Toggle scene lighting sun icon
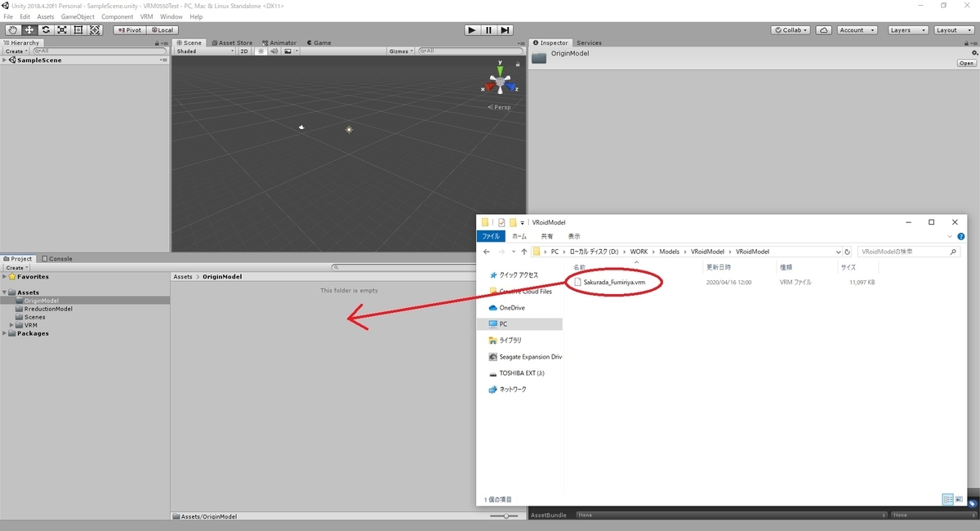The height and width of the screenshot is (531, 980). [261, 51]
